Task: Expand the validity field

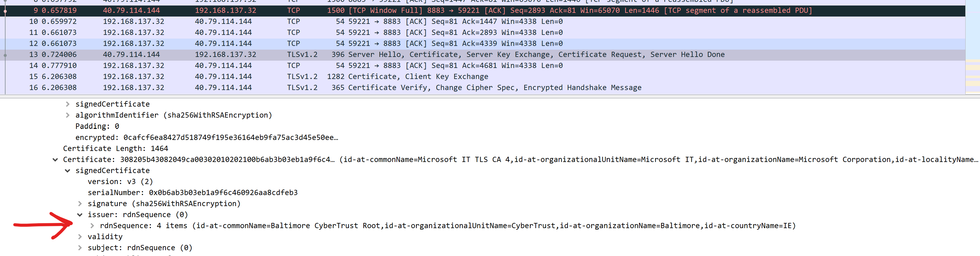Action: click(80, 236)
